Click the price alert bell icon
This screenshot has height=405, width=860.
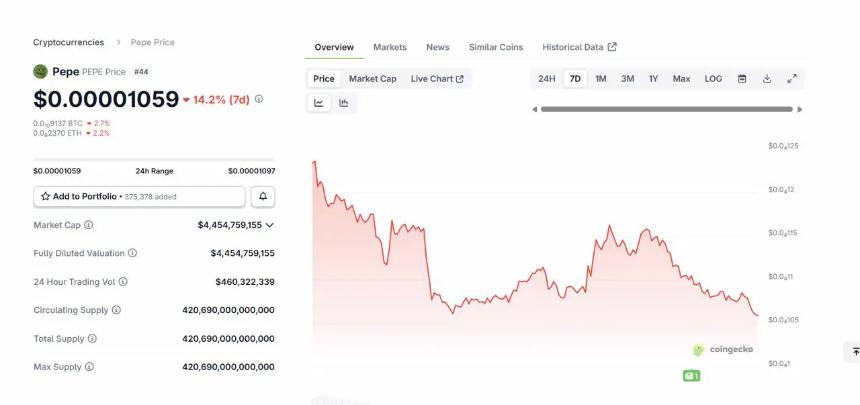pos(262,196)
